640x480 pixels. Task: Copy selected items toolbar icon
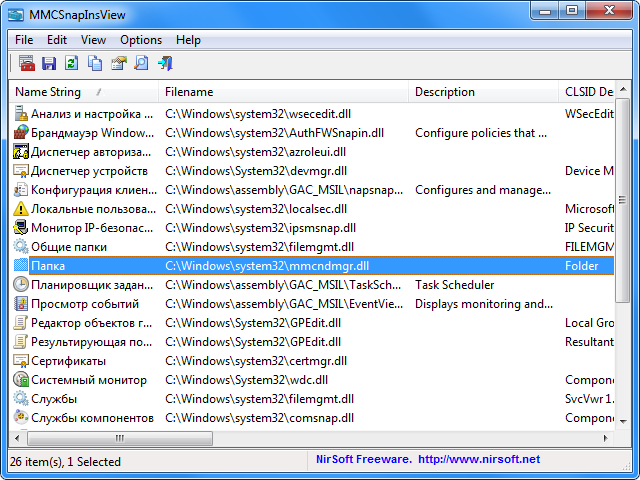click(x=95, y=63)
